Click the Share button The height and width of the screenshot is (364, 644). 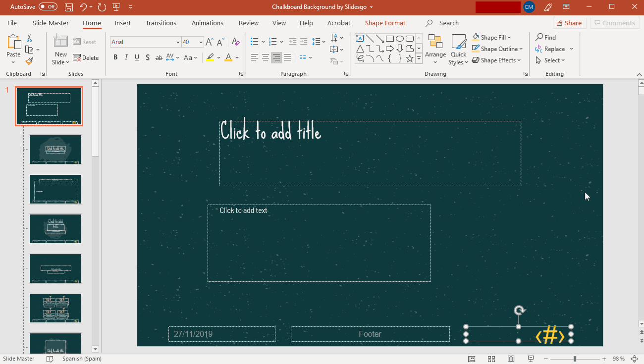569,23
